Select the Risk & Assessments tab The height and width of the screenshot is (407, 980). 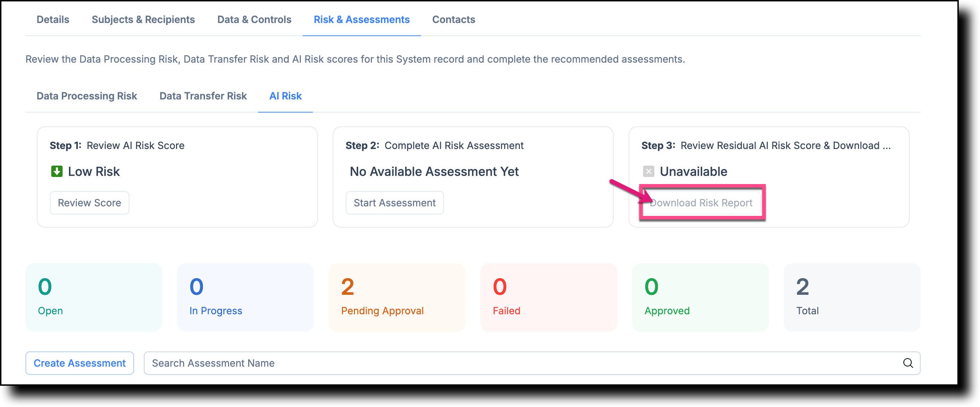(x=361, y=19)
